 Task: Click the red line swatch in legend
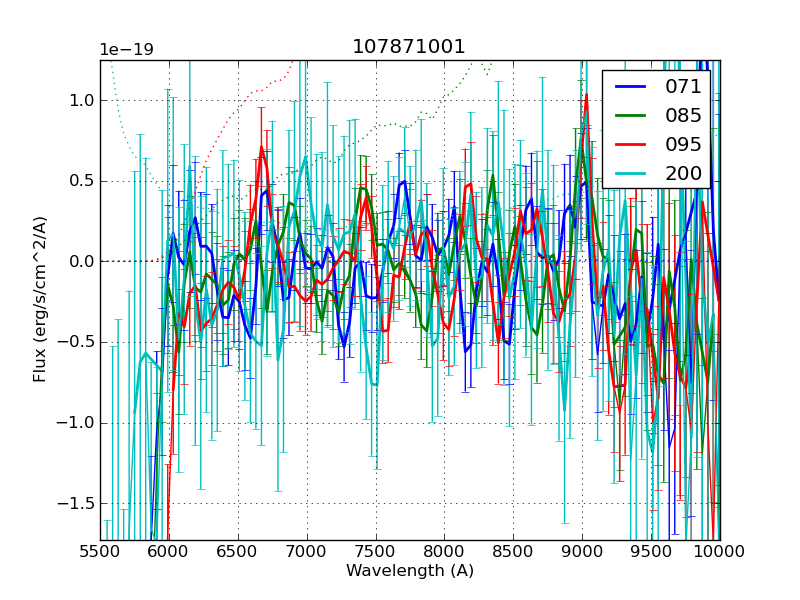(631, 143)
